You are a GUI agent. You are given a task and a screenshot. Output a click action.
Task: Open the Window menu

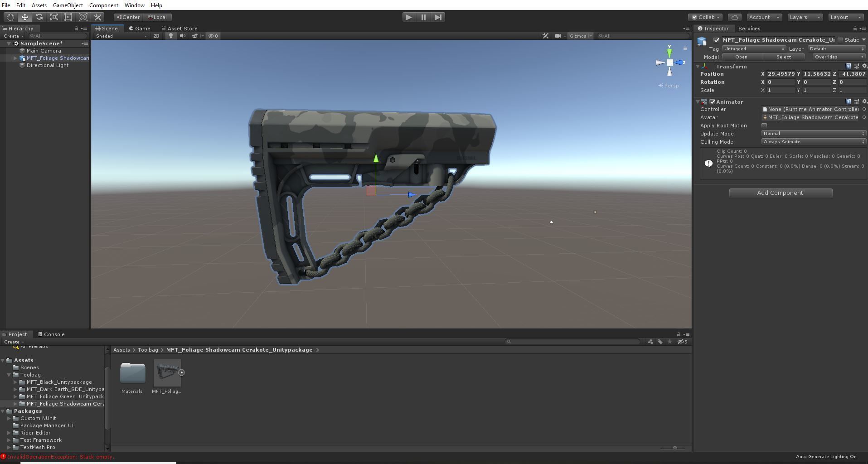(135, 5)
